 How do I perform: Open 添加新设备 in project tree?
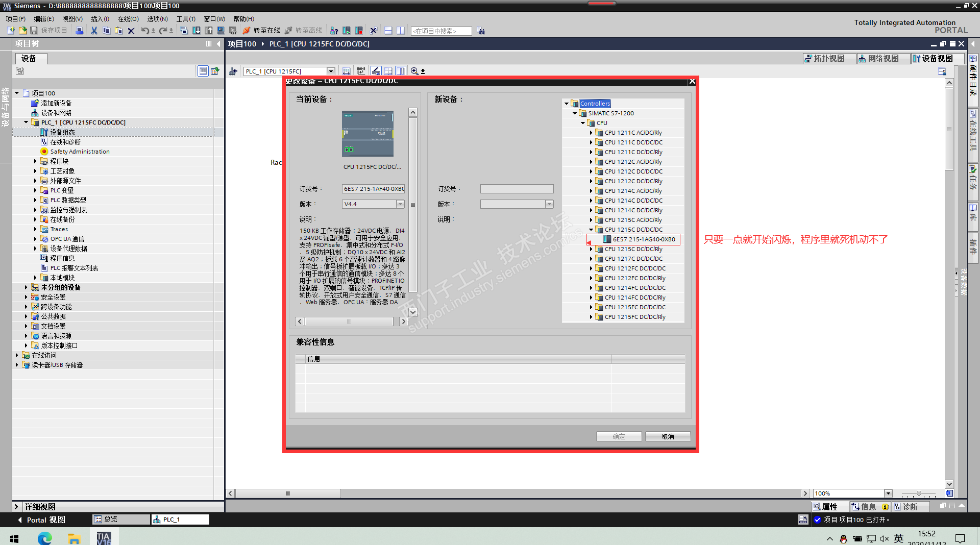coord(56,103)
